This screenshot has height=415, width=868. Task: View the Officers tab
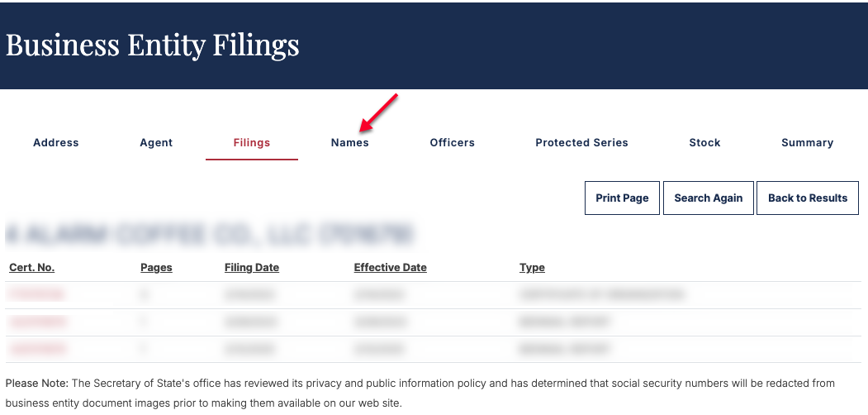(453, 142)
